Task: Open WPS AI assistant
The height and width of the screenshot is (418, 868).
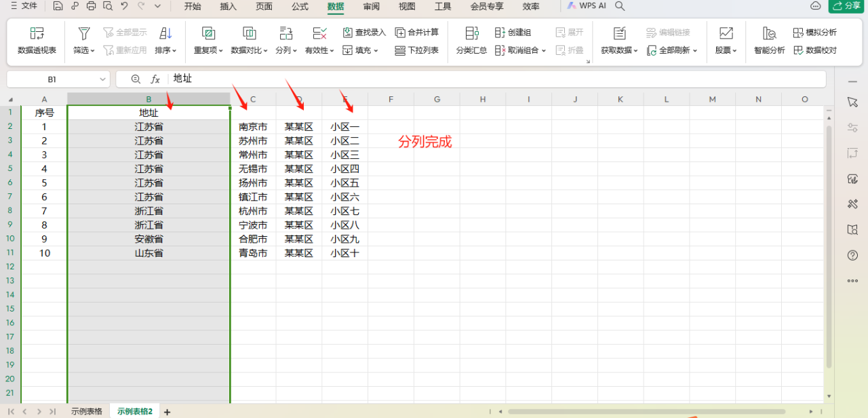Action: [587, 6]
